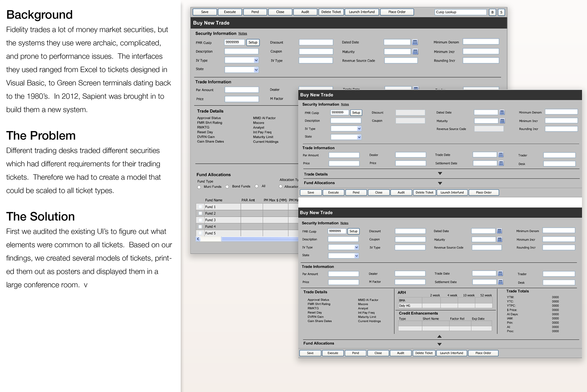The height and width of the screenshot is (392, 587).
Task: Check the Fund 5 checkbox
Action: tap(200, 233)
